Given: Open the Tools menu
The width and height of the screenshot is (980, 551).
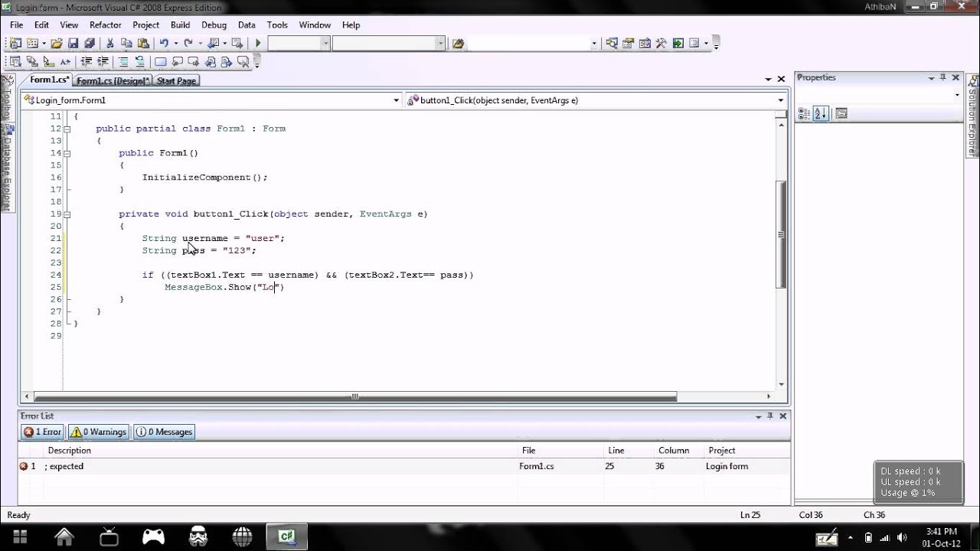Looking at the screenshot, I should coord(277,25).
